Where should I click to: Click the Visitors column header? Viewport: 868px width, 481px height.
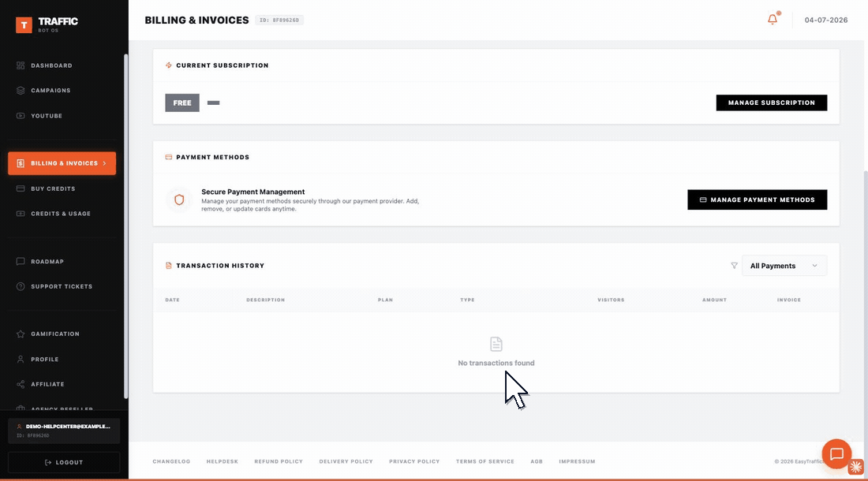[x=611, y=300]
